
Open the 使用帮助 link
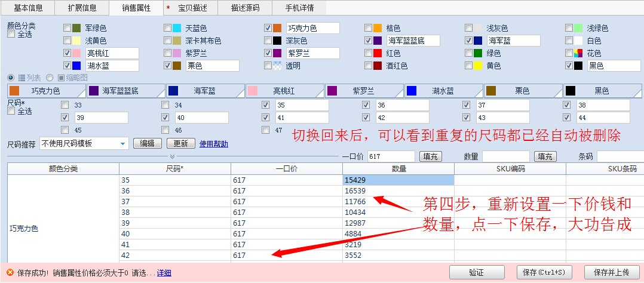pos(213,144)
